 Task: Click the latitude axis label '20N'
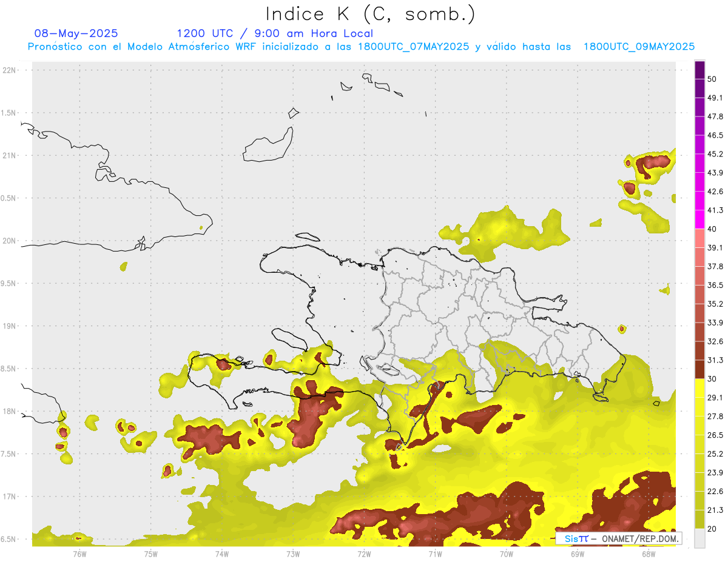coord(9,241)
